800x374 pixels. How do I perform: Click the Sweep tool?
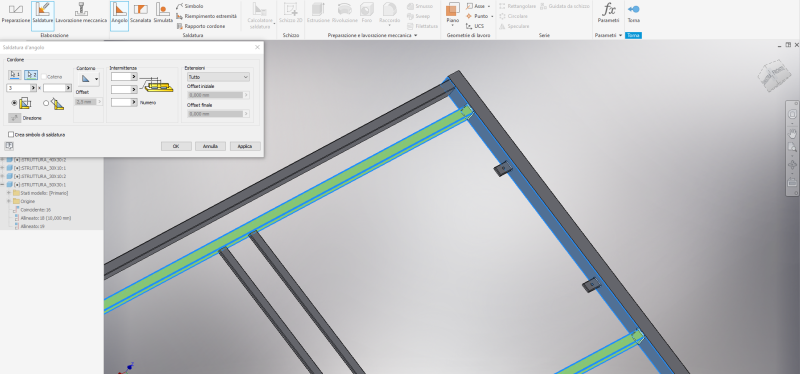(419, 16)
